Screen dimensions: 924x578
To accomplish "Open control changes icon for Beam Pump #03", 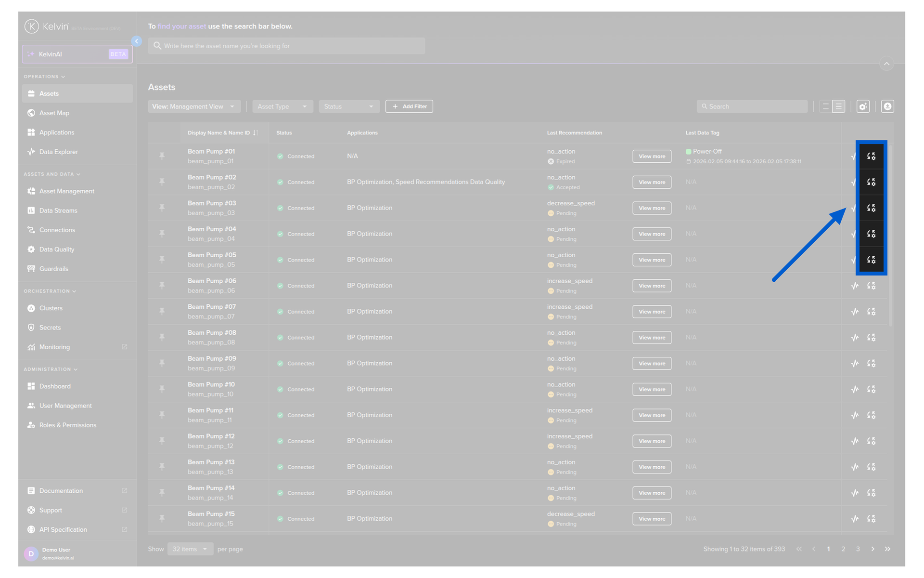I will (x=871, y=208).
